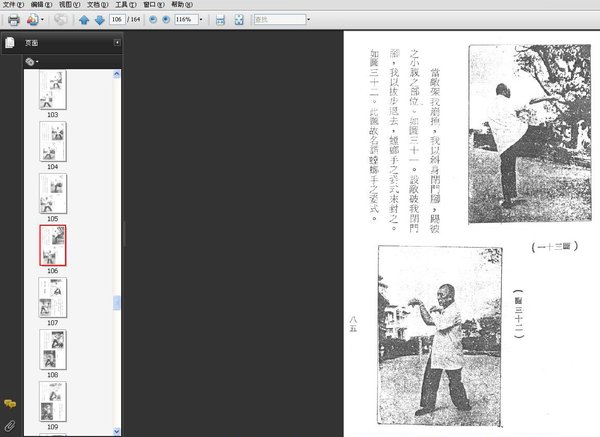Go to next page with the down arrow
This screenshot has height=437, width=600.
[x=100, y=20]
